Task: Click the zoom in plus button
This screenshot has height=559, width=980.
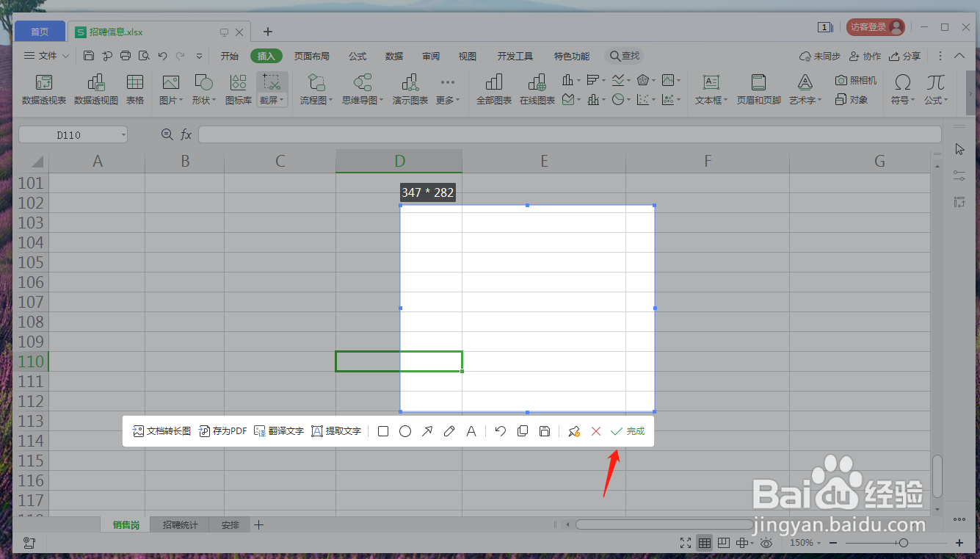Action: (x=959, y=543)
